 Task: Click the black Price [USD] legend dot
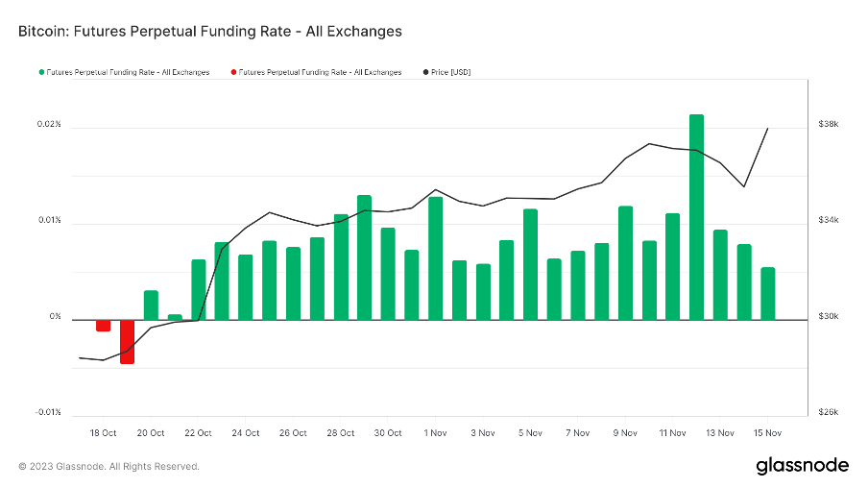tap(426, 72)
